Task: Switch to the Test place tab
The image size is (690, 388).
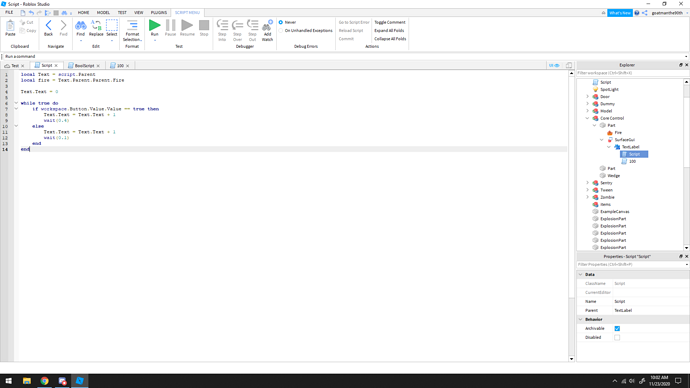Action: (14, 66)
